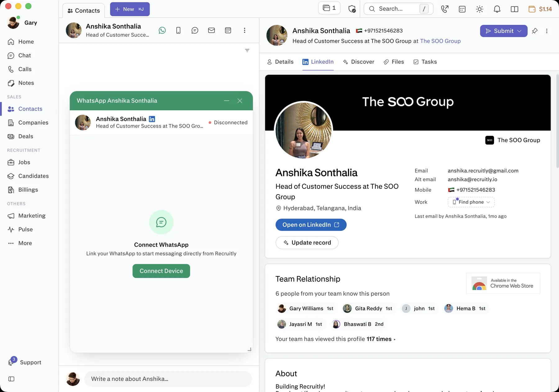This screenshot has width=559, height=392.
Task: Click the phone call icon in top bar
Action: point(445,9)
